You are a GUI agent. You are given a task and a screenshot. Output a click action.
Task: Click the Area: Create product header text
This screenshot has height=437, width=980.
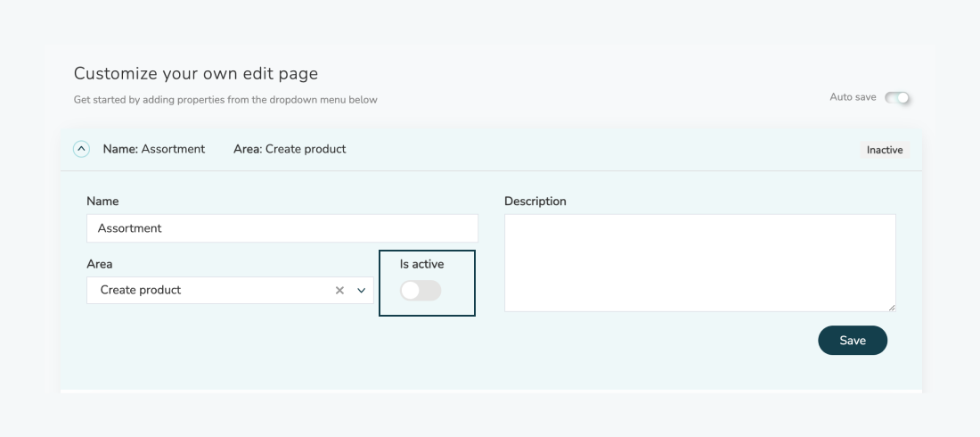[x=290, y=149]
